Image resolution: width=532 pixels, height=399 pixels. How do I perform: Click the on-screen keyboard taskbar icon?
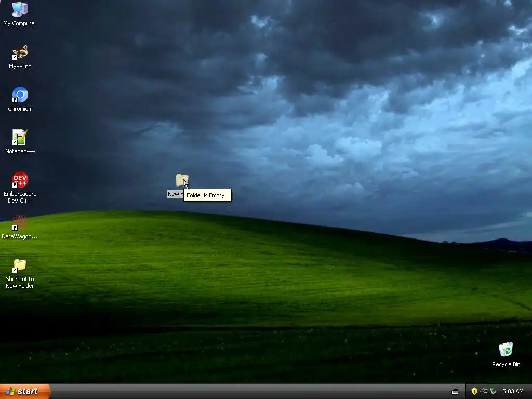455,392
